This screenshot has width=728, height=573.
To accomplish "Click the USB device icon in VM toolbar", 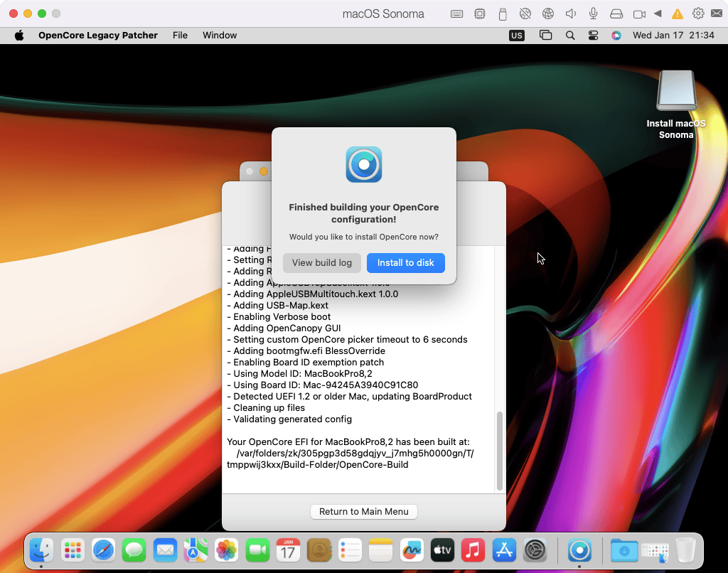I will [x=503, y=14].
